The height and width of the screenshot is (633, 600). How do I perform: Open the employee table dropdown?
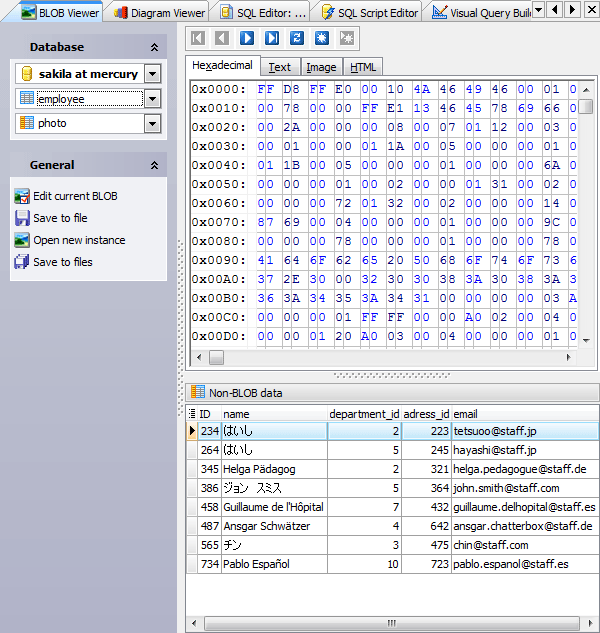pos(152,99)
